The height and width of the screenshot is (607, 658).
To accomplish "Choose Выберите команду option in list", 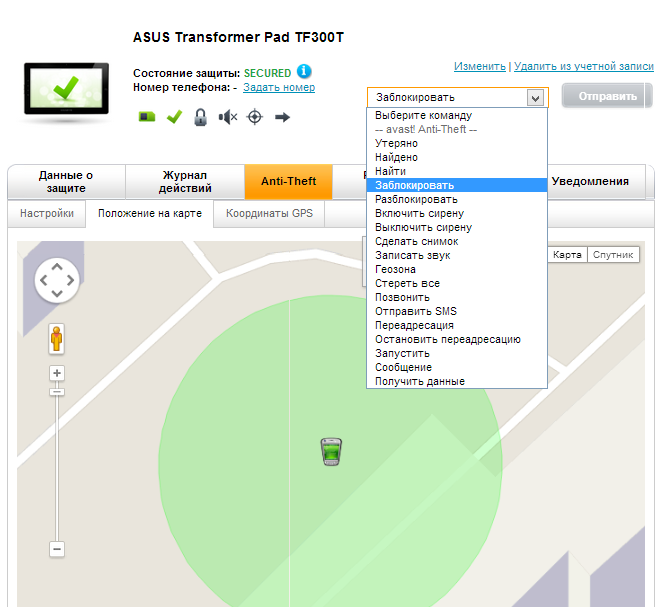I will coord(457,115).
